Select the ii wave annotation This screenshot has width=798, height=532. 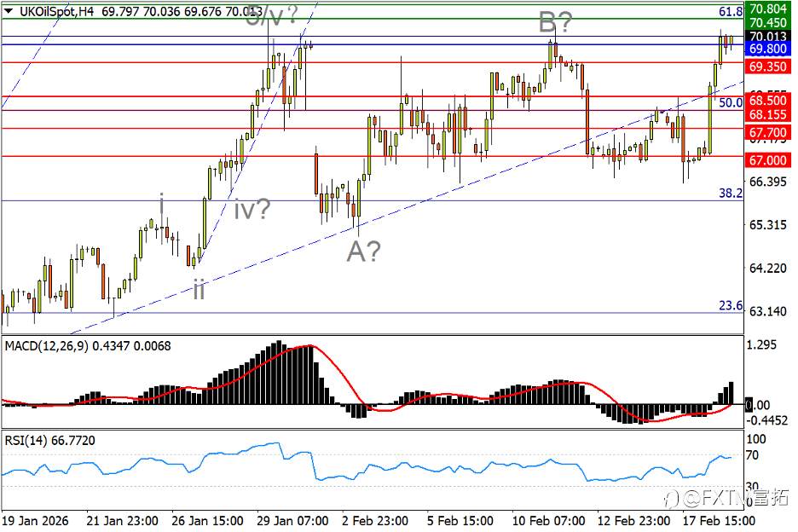pos(199,289)
